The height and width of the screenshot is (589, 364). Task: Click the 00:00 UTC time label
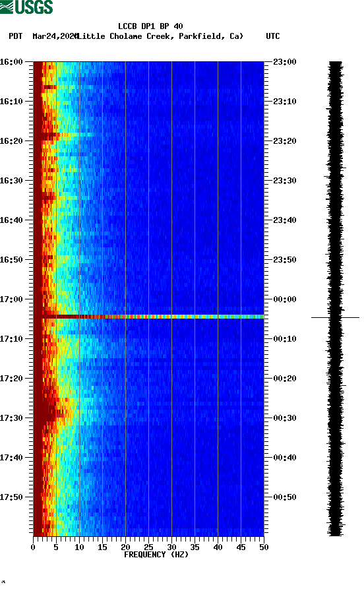pos(285,299)
